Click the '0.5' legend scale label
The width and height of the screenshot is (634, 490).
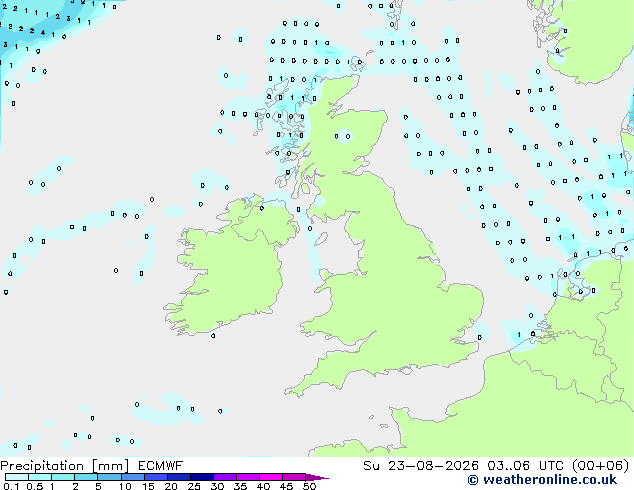pyautogui.click(x=35, y=486)
